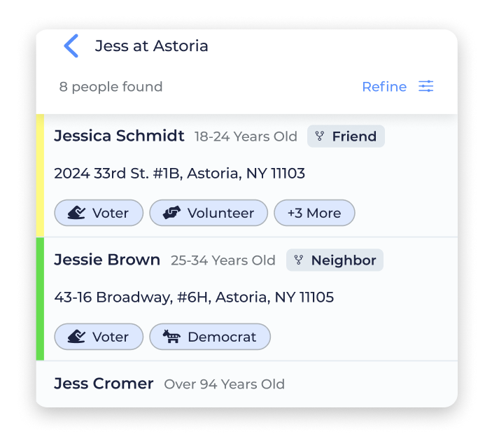The height and width of the screenshot is (448, 492).
Task: Select the Friend relationship badge
Action: click(346, 136)
